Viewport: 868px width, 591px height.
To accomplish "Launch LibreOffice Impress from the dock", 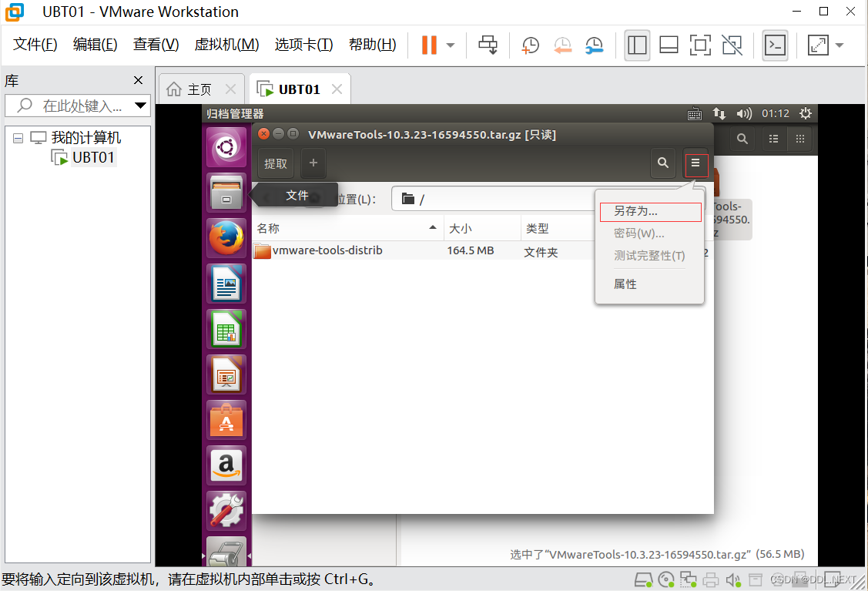I will [226, 374].
